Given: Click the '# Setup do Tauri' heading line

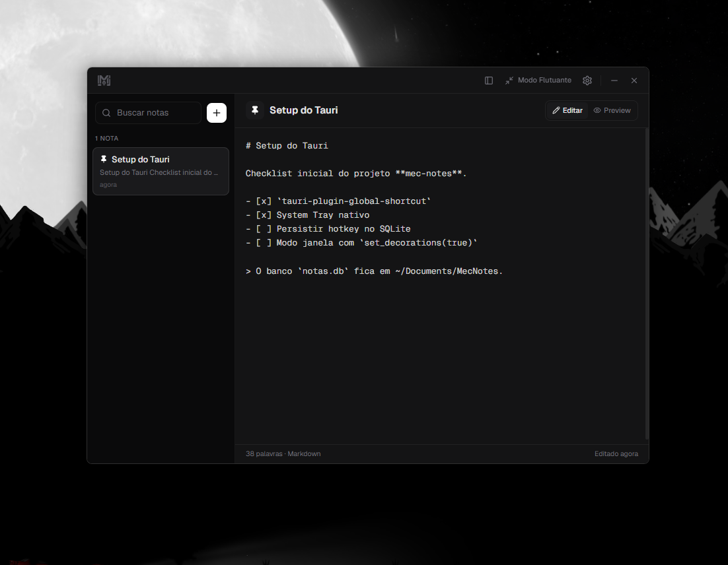Looking at the screenshot, I should [287, 146].
